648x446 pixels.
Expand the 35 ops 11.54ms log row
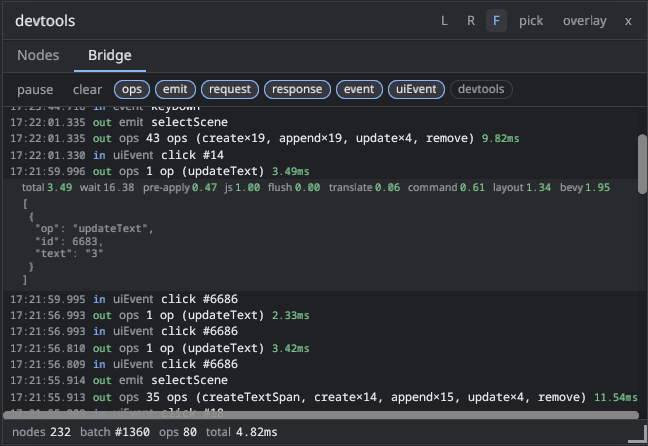320,397
